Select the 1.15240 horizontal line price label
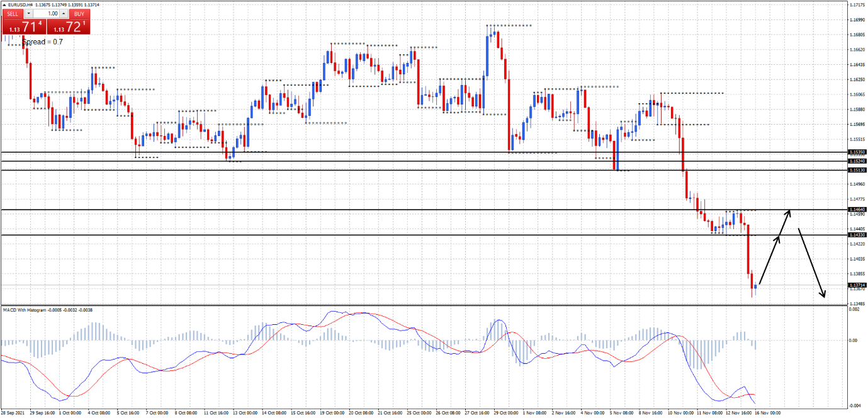The image size is (868, 418). pos(857,161)
